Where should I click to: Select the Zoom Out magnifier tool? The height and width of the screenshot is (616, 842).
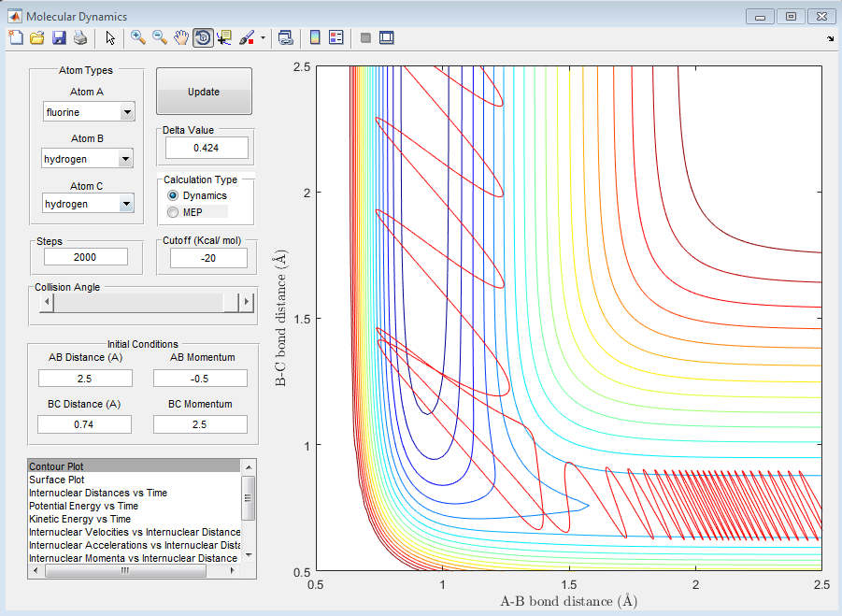(160, 37)
